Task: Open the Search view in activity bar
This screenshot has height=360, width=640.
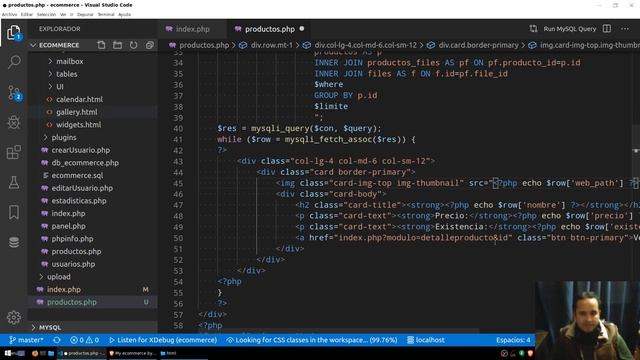Action: pos(14,62)
